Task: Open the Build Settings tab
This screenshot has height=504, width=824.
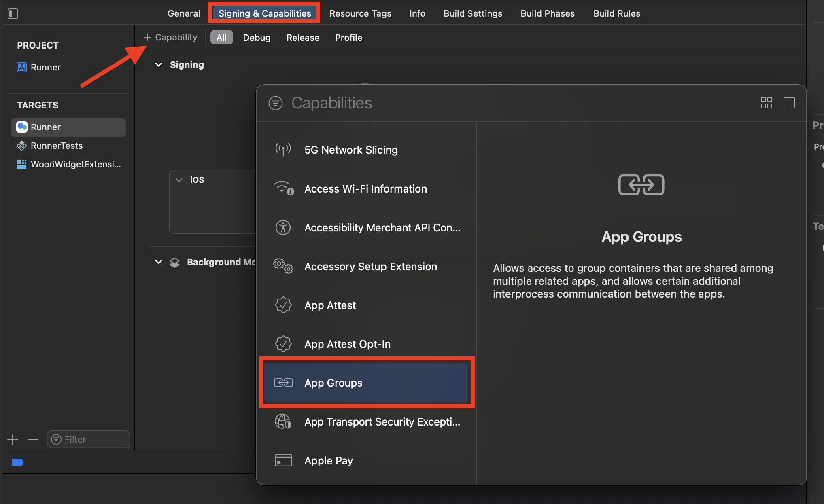Action: coord(472,13)
